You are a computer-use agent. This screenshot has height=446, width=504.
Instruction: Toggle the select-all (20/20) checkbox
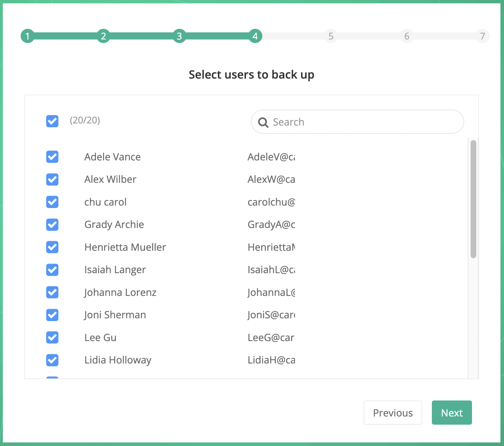pos(52,121)
